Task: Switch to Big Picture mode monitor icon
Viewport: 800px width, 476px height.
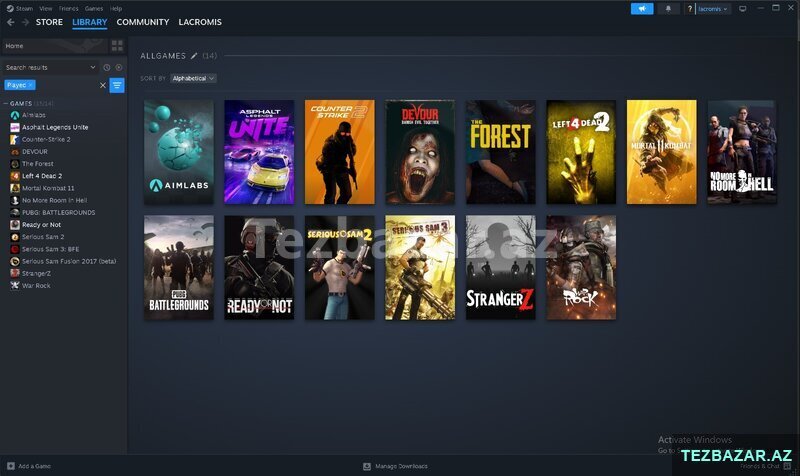Action: pos(743,9)
